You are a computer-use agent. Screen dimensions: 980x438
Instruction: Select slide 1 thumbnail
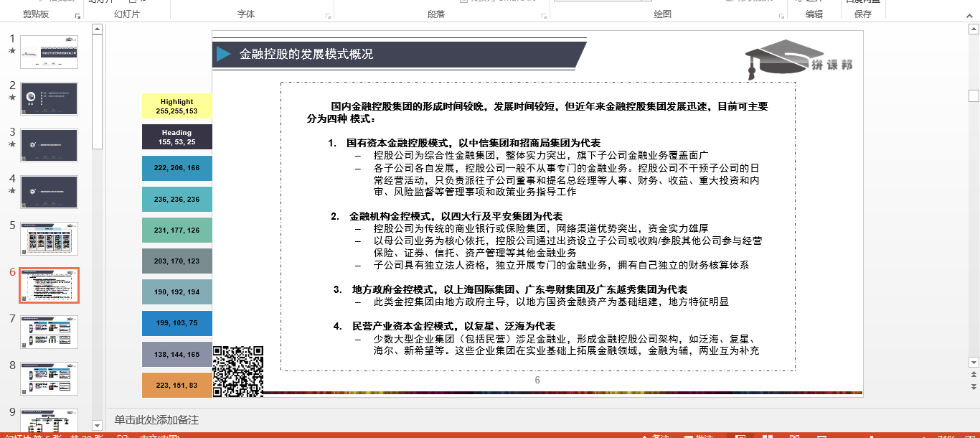tap(50, 52)
